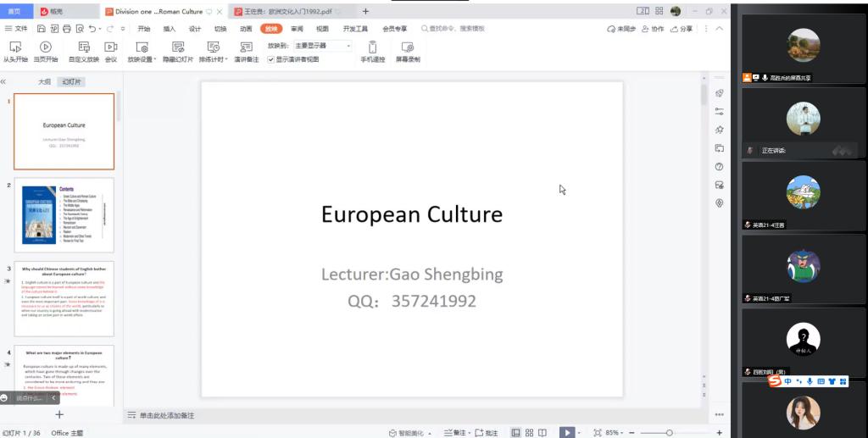Switch to the 王佐良 PDF document tab
The width and height of the screenshot is (868, 438).
click(288, 11)
